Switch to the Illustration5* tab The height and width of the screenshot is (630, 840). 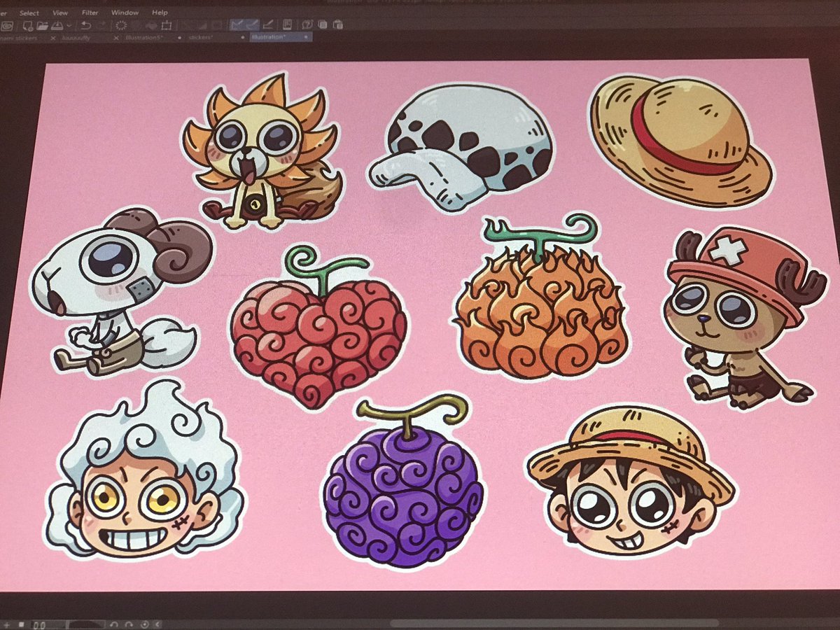(x=145, y=38)
